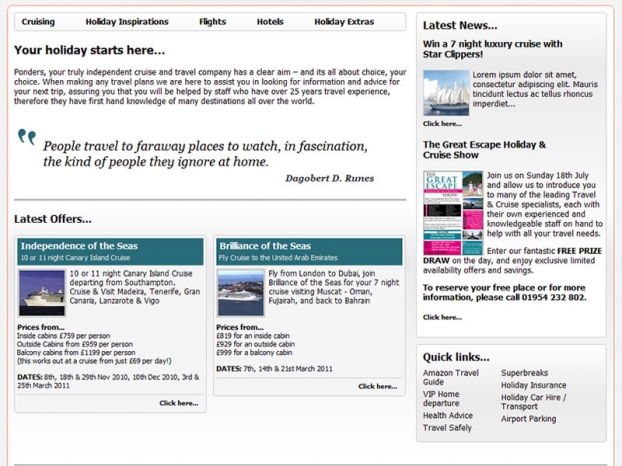Open Holiday Inspirations in navigation bar
Screen dimensions: 622x466
[x=127, y=22]
